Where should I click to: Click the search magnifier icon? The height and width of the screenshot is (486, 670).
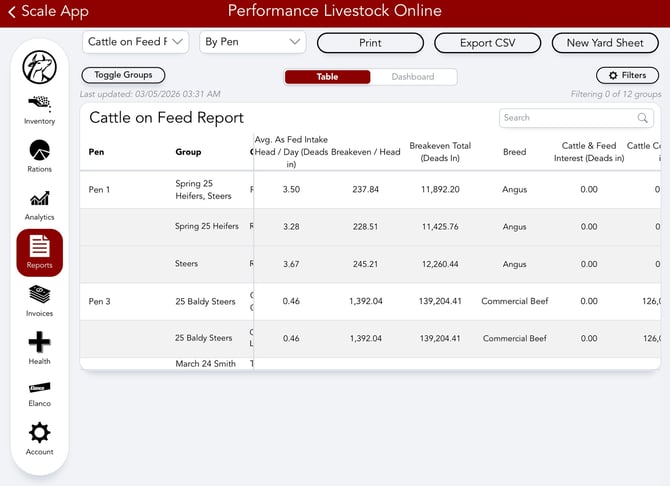click(643, 118)
